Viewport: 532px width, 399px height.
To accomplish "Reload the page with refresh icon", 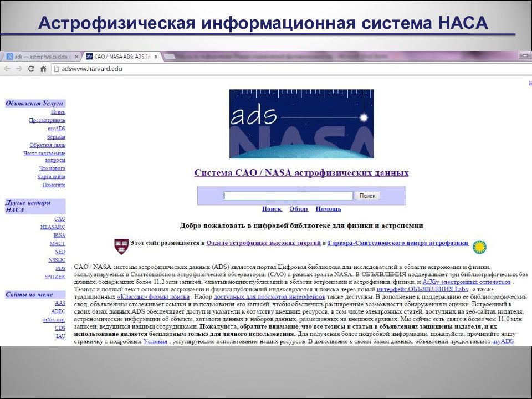I will (x=31, y=69).
